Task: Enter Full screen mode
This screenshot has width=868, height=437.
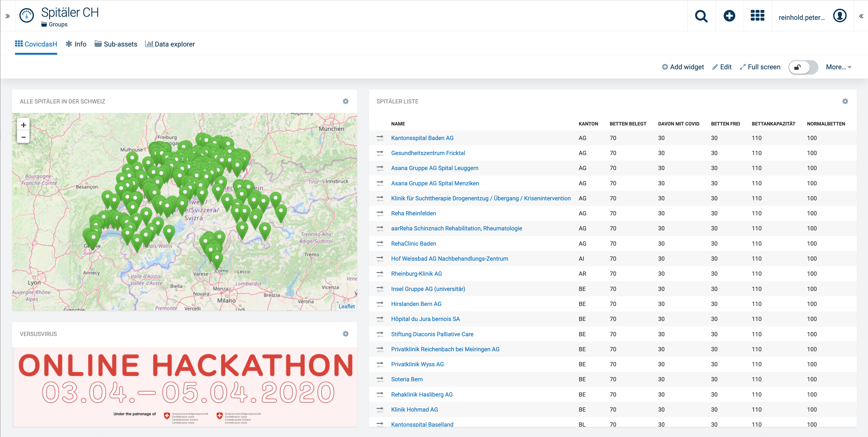Action: [760, 67]
